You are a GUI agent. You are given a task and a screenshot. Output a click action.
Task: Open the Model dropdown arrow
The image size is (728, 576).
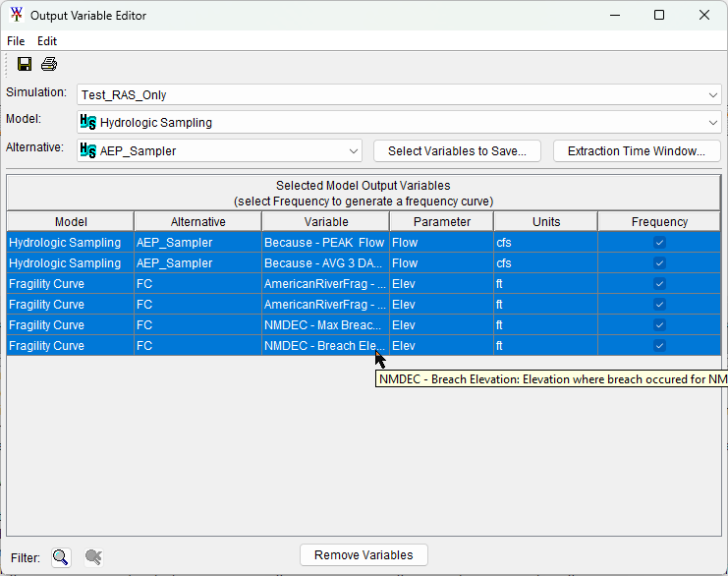pos(712,123)
